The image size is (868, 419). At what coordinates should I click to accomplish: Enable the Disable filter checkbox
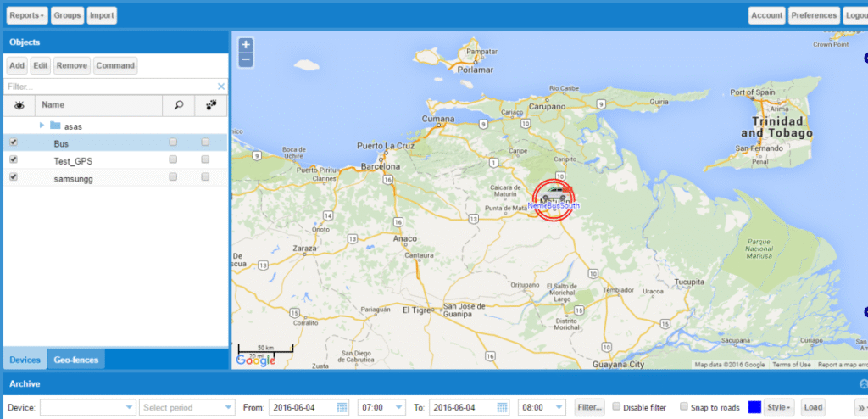click(x=617, y=407)
